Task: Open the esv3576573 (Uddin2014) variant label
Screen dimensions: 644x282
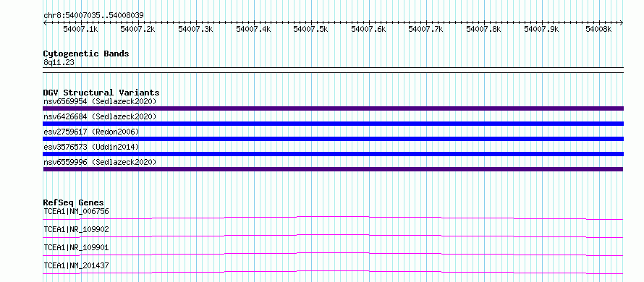Action: point(91,147)
